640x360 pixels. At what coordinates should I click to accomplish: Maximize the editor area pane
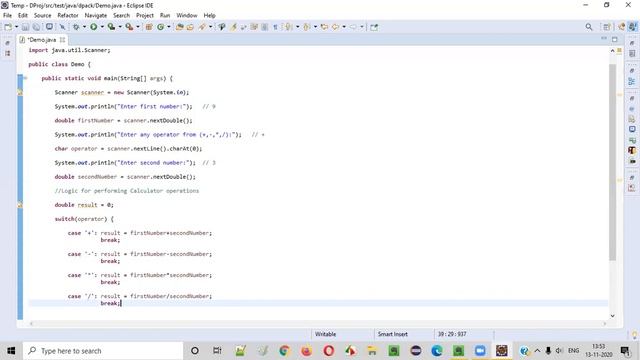coord(615,39)
